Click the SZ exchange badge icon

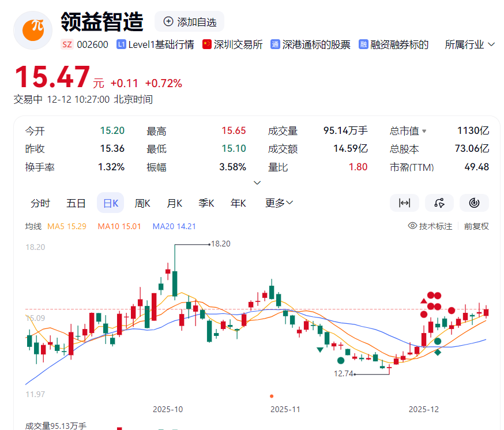point(67,44)
